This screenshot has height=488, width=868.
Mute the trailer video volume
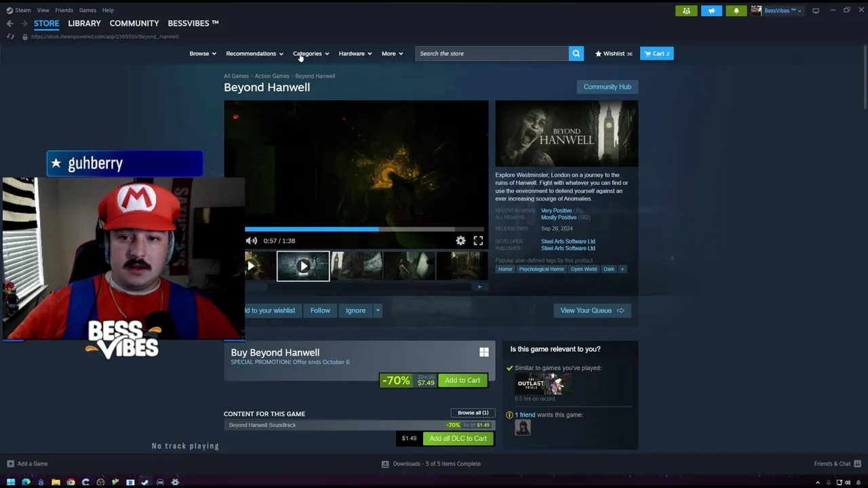[x=251, y=241]
